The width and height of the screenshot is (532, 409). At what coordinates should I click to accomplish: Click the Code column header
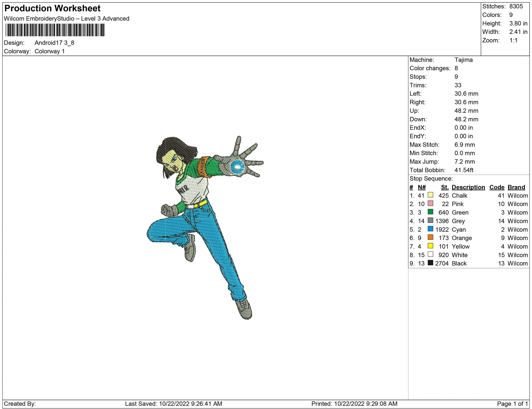tap(496, 187)
